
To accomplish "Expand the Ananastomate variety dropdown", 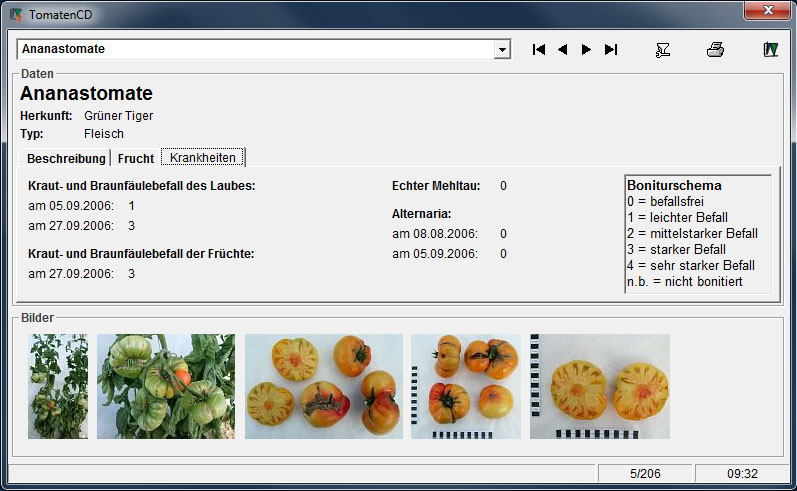I will coord(503,49).
